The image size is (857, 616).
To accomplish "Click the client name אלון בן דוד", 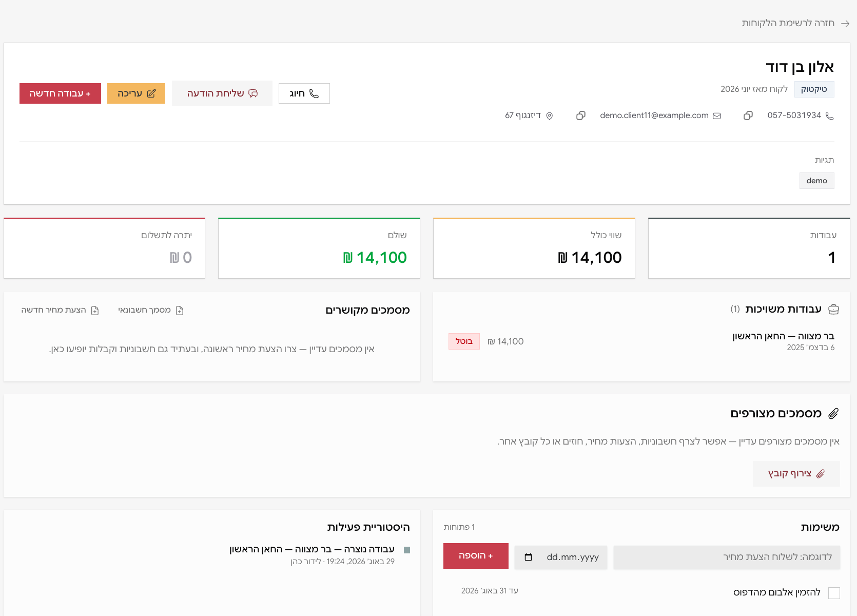I will click(x=800, y=67).
